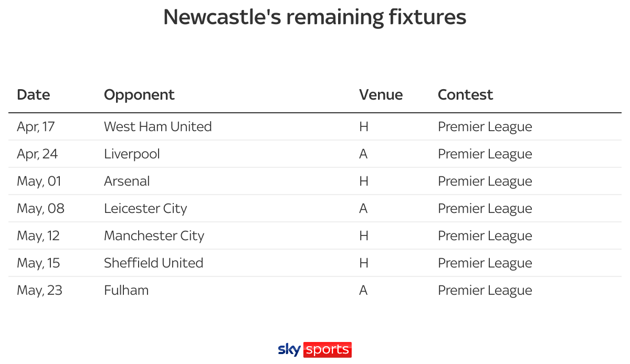Click Sheffield United in the table

click(x=153, y=263)
